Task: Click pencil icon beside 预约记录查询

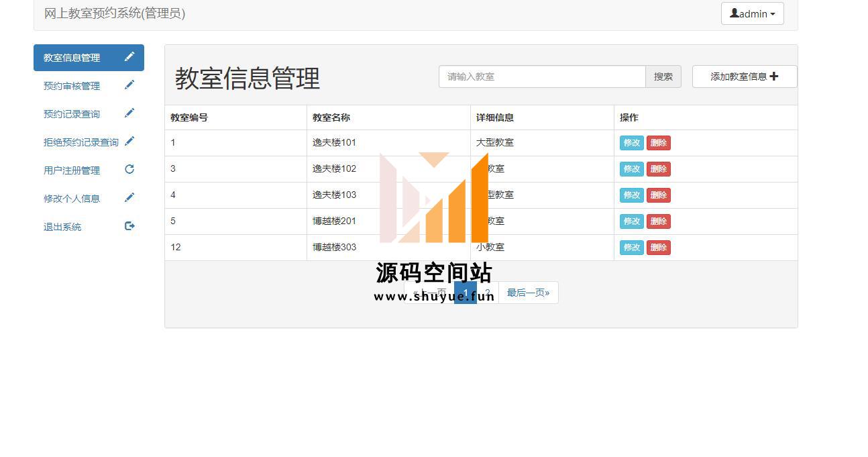Action: (129, 113)
